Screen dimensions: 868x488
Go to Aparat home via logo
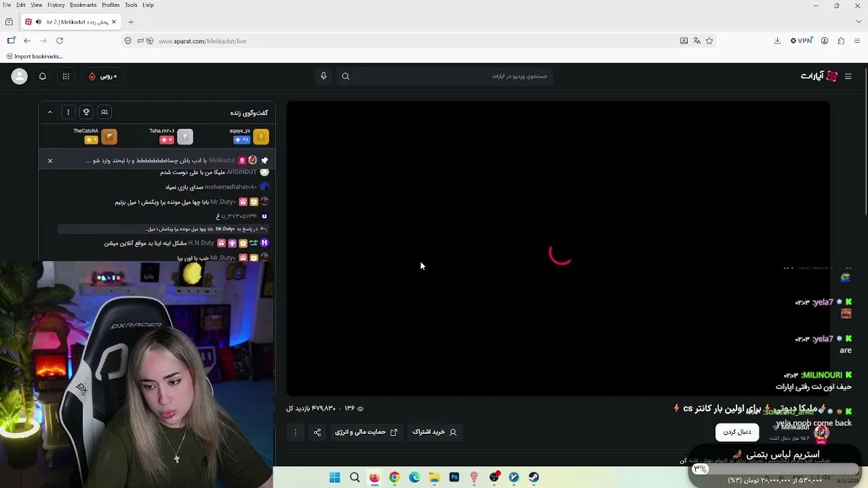click(x=819, y=76)
